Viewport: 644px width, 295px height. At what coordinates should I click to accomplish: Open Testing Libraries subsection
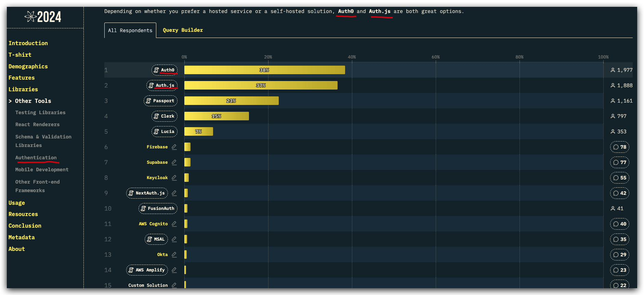tap(40, 112)
